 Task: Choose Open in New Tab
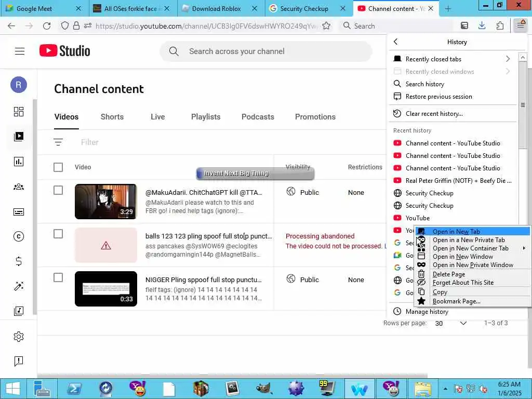click(x=472, y=231)
